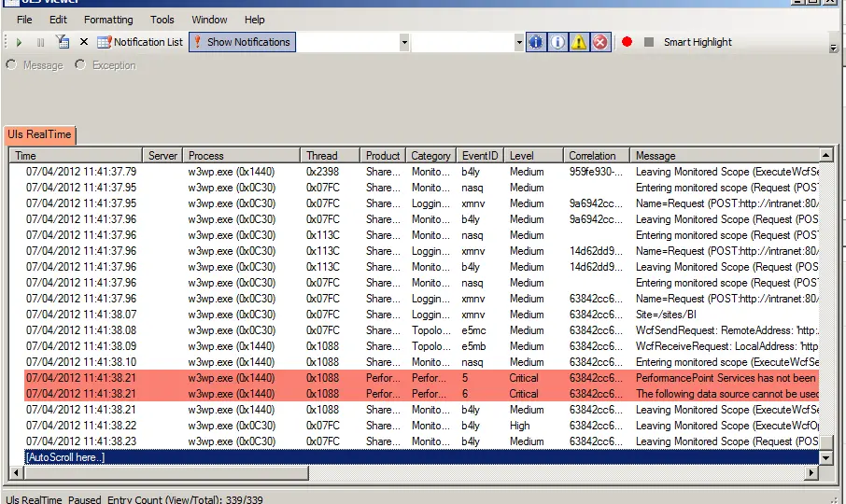Open the second toolbar combo box dropdown
Viewport: 846px width, 504px height.
519,42
